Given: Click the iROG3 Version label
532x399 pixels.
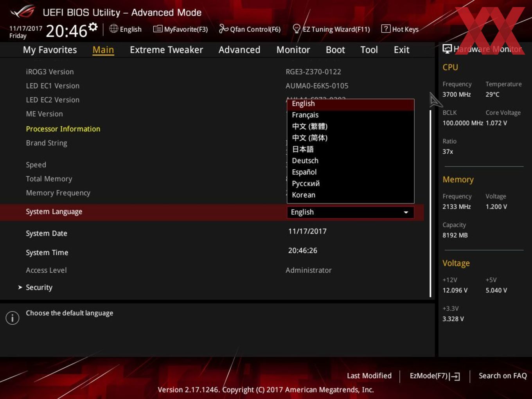Looking at the screenshot, I should coord(50,72).
